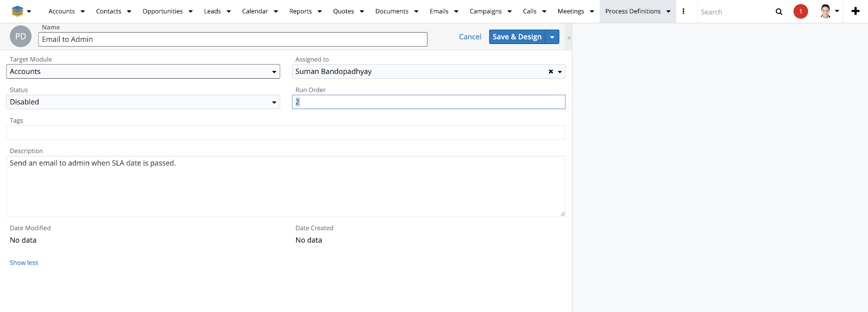868x312 pixels.
Task: Open the user profile avatar menu
Action: 825,11
